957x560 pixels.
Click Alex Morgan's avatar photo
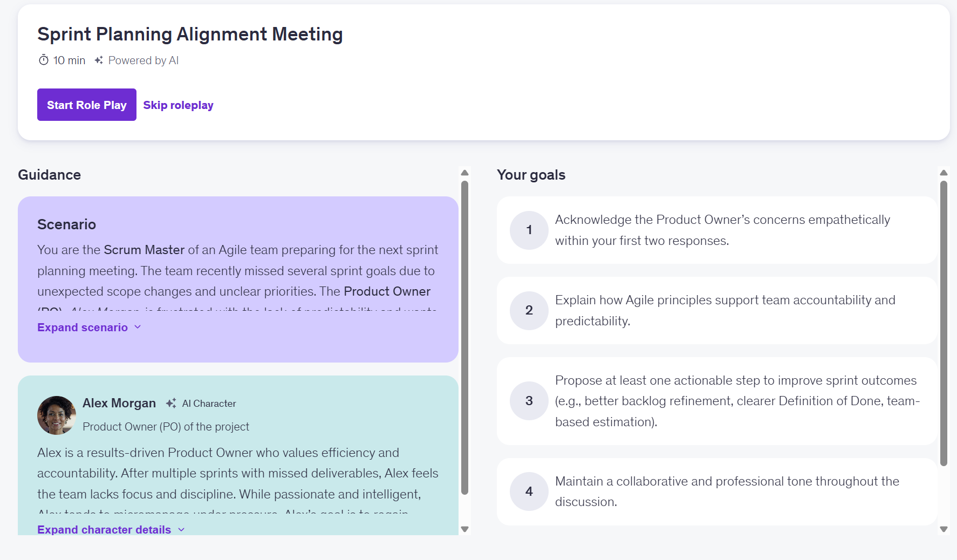[57, 415]
